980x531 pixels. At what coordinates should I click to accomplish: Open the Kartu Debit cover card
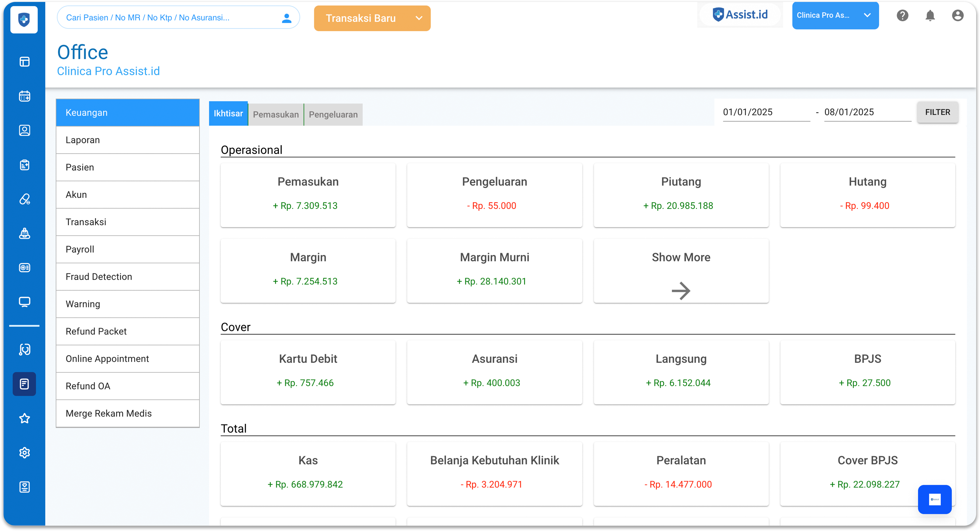[x=308, y=372]
